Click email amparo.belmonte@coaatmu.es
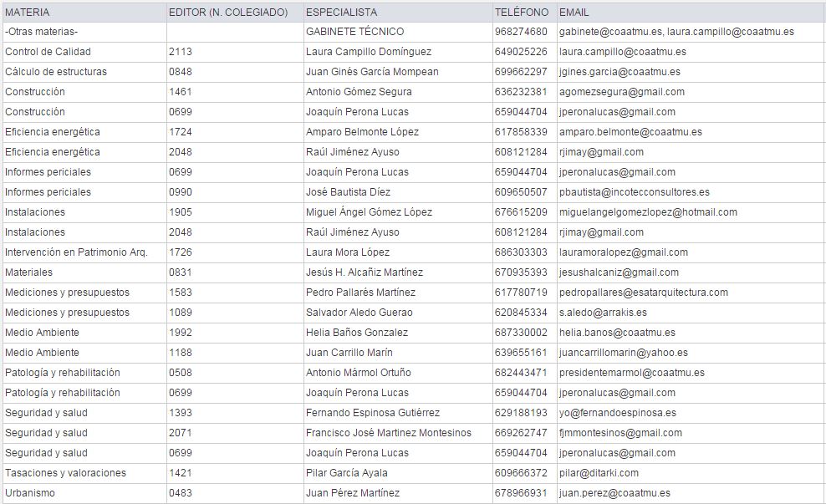826x504 pixels. point(630,132)
